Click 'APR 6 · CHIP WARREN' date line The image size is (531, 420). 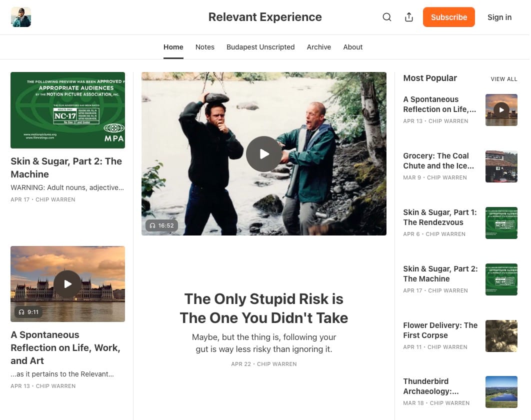click(434, 234)
